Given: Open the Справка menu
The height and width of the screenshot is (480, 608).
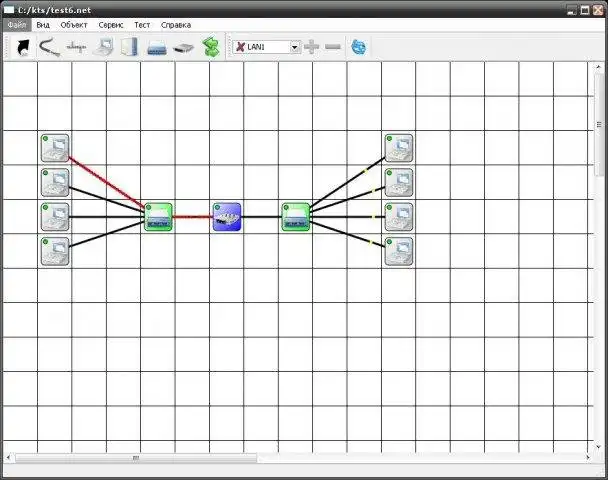Looking at the screenshot, I should [x=176, y=25].
